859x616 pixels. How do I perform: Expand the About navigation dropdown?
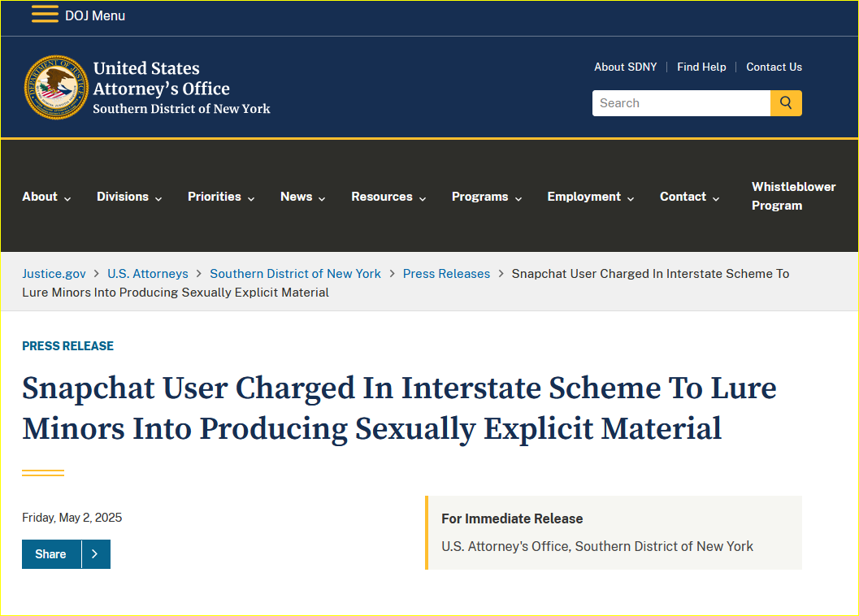click(46, 197)
